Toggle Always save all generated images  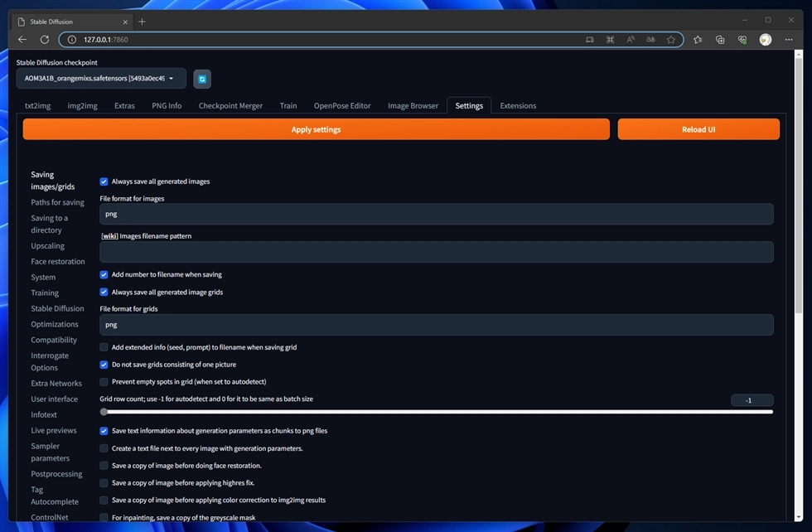[x=104, y=181]
